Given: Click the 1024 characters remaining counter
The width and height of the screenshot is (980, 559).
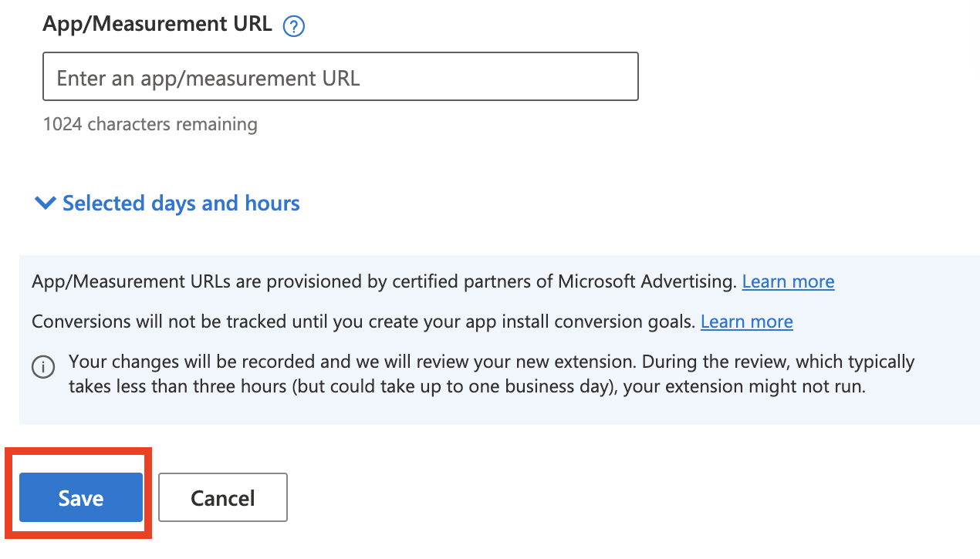Looking at the screenshot, I should tap(150, 124).
